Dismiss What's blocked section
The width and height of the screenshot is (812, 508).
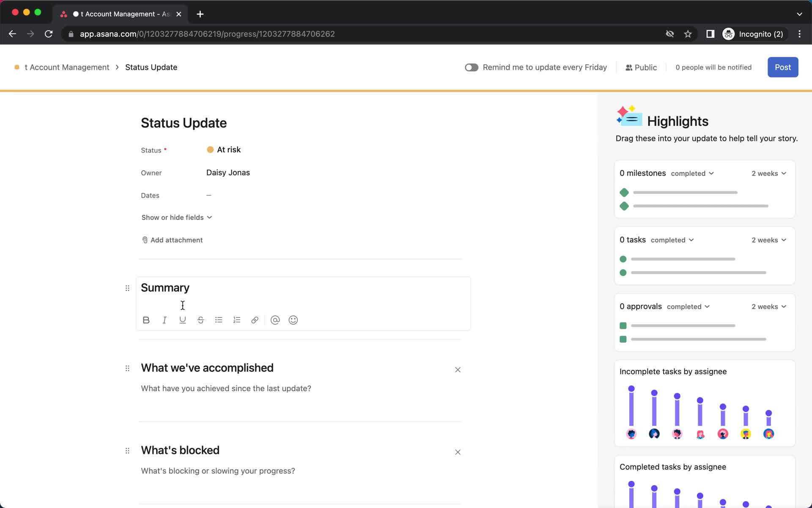[x=458, y=452]
